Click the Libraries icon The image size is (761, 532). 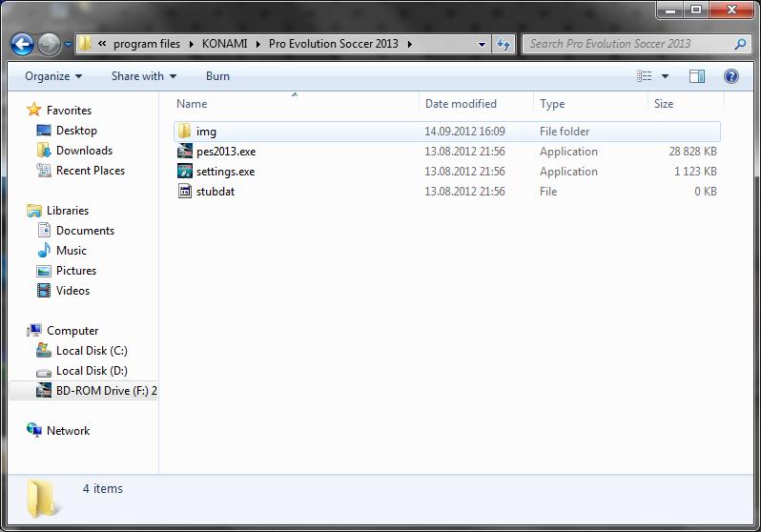34,210
